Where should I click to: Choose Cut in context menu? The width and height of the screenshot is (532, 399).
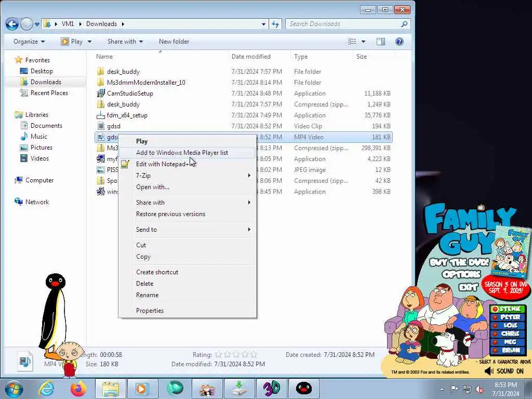pyautogui.click(x=187, y=245)
